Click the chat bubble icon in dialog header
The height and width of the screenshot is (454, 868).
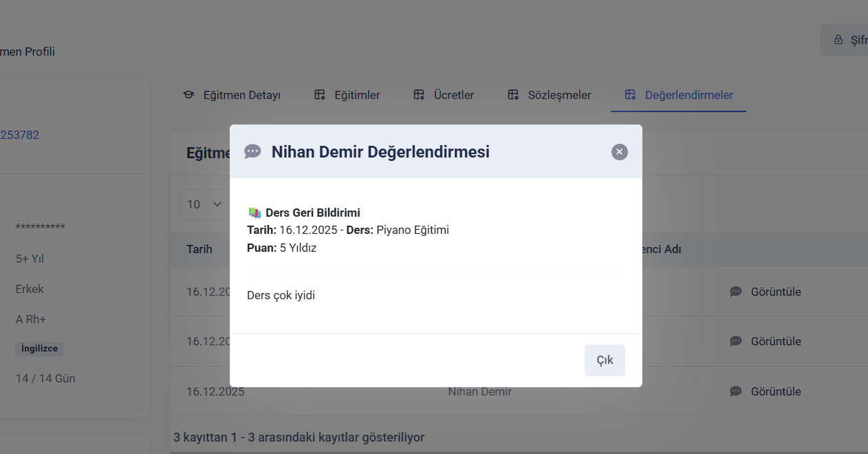coord(253,152)
